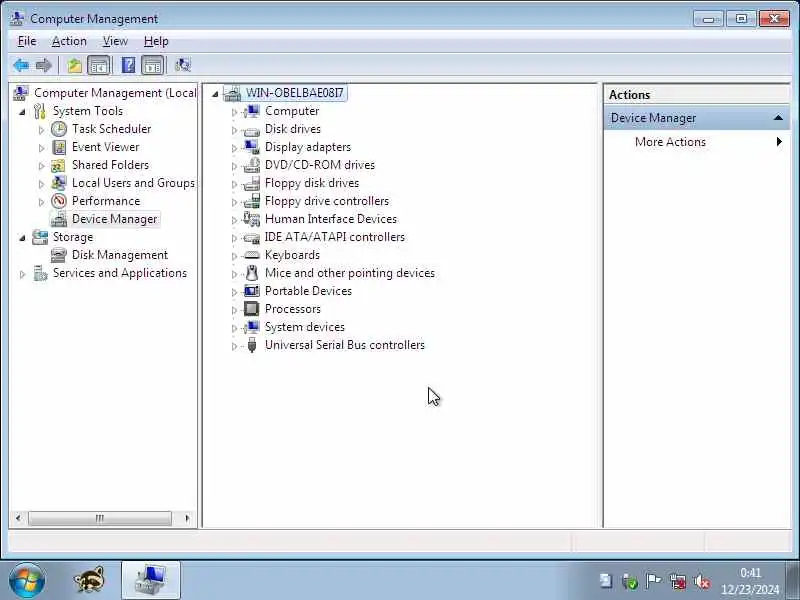
Task: Click the Computer Management taskbar button
Action: coord(151,581)
